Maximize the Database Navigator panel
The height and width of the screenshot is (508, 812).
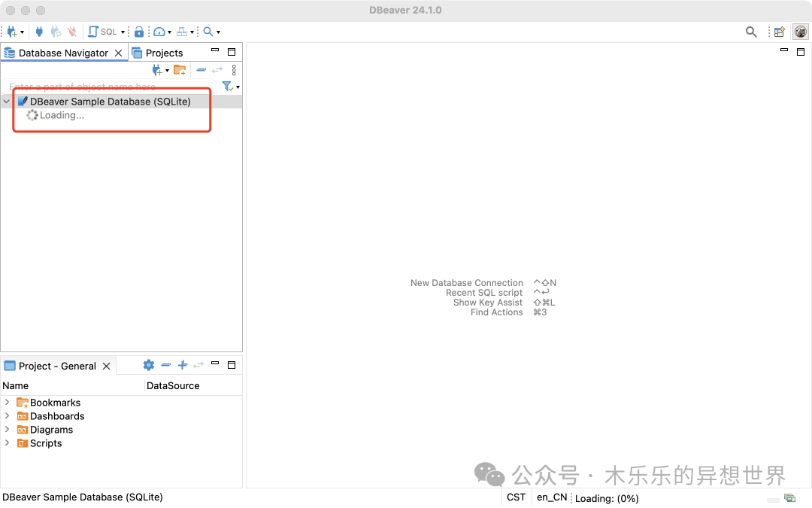[x=232, y=52]
